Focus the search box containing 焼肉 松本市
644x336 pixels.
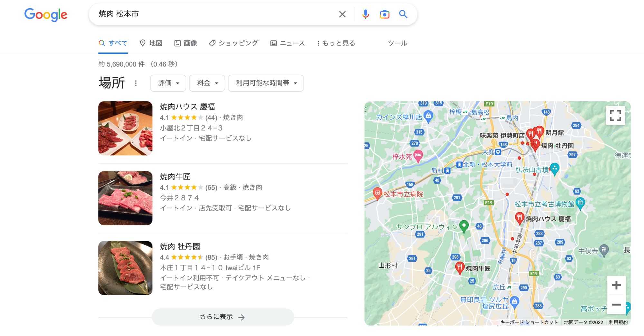coord(213,14)
